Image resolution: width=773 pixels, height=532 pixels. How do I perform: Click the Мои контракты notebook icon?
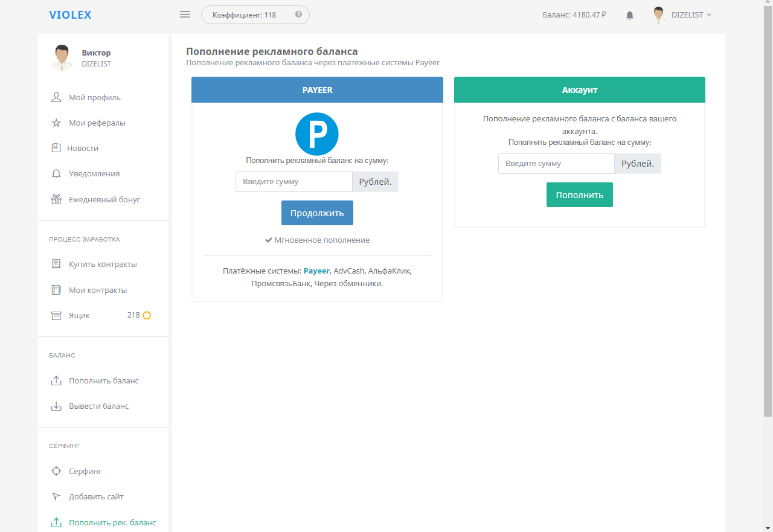(56, 290)
